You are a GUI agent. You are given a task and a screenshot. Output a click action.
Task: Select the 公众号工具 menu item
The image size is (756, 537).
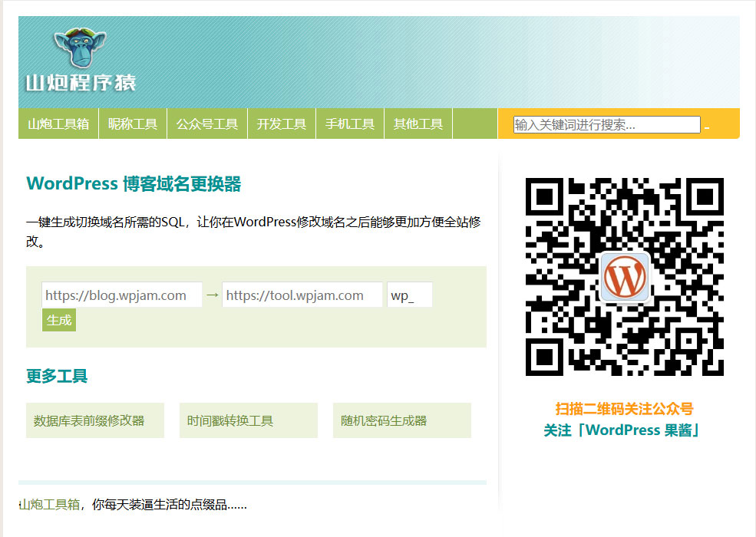(206, 124)
